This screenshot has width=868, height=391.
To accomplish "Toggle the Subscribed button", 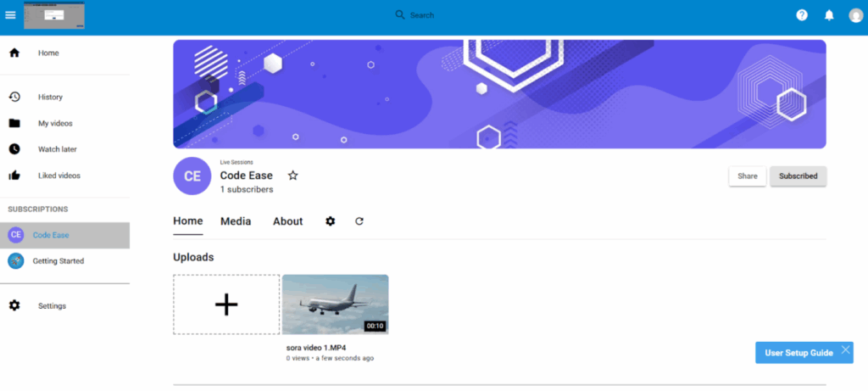I will pyautogui.click(x=798, y=176).
